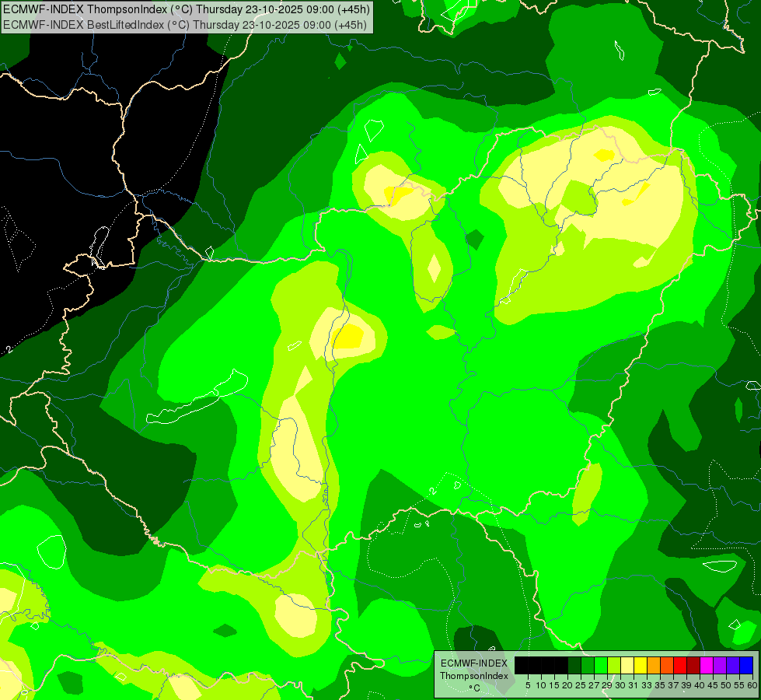Pick the pale yellow 30-31 legend swatch

tap(627, 665)
